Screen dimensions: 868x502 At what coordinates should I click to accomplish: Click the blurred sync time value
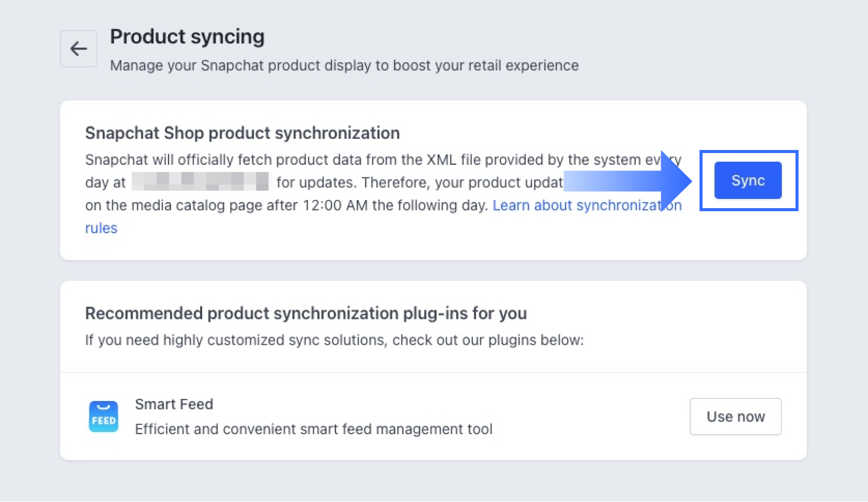click(x=200, y=182)
